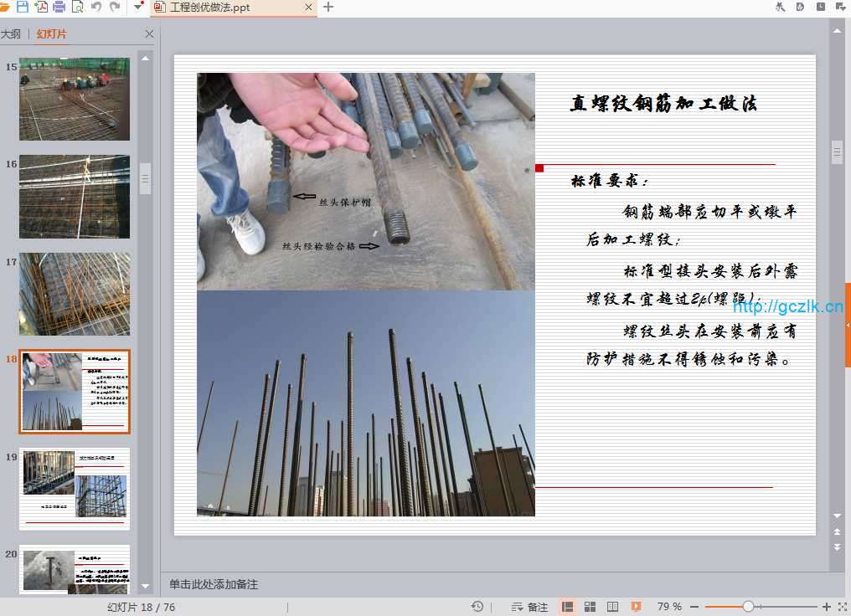Viewport: 851px width, 616px height.
Task: Click the 单击此处添加备注 notes area
Action: [214, 584]
